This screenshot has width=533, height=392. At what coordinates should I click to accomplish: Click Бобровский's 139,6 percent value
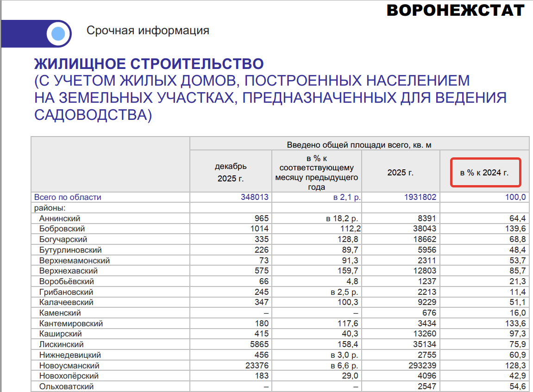pos(516,229)
